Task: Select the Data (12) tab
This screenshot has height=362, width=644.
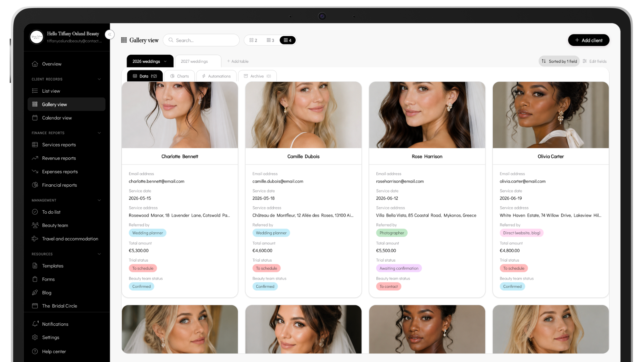Action: (145, 76)
